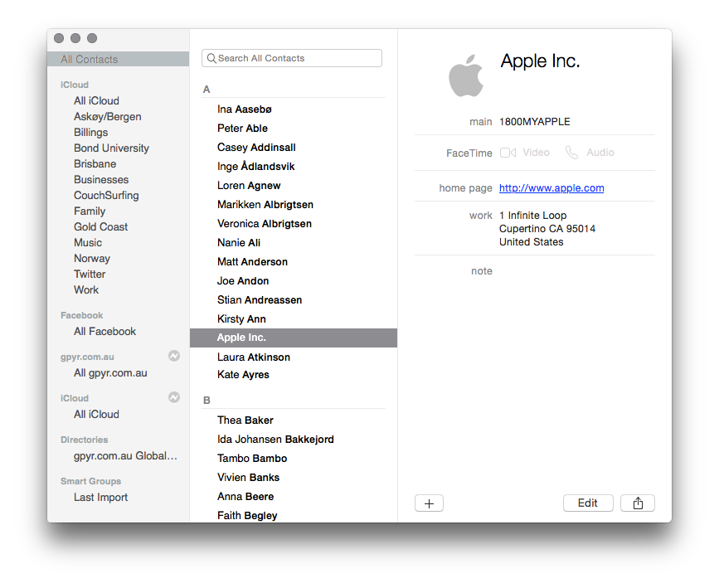Select contact Laura Atkinson
Screen dimensions: 719x588
[254, 357]
